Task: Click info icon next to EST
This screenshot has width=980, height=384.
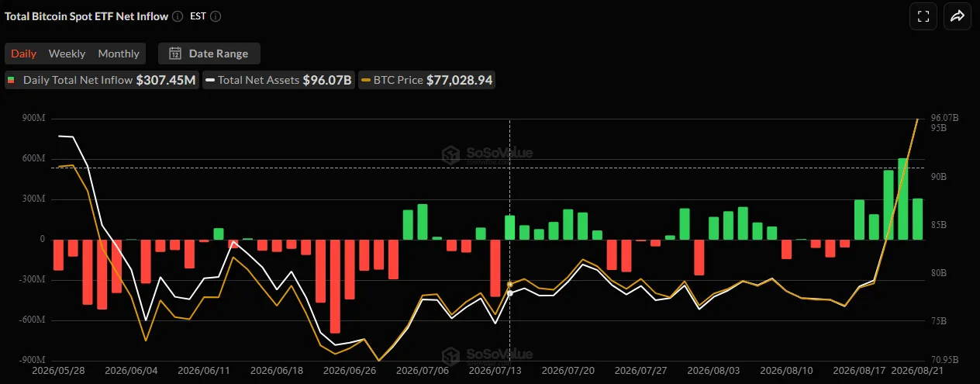Action: [216, 16]
